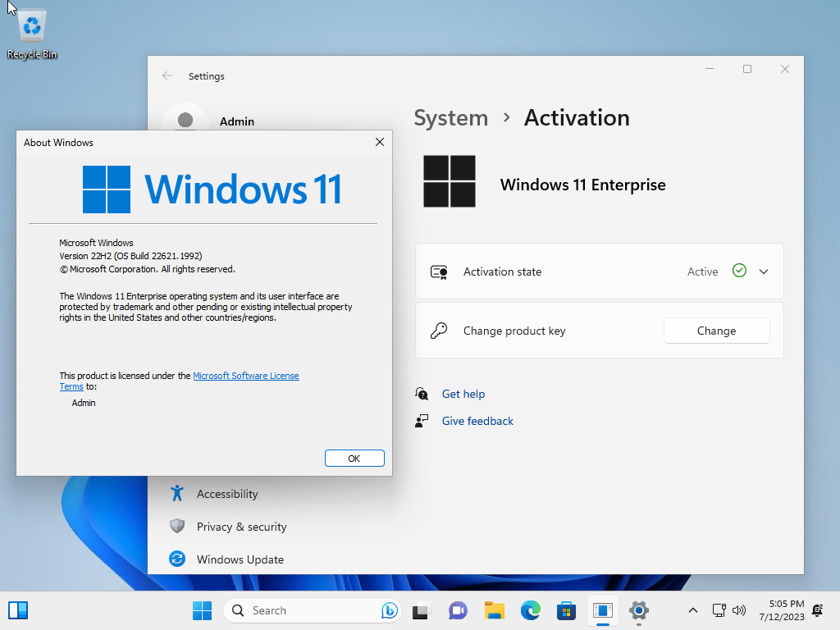Click the Version 22H2 build text

[x=130, y=256]
